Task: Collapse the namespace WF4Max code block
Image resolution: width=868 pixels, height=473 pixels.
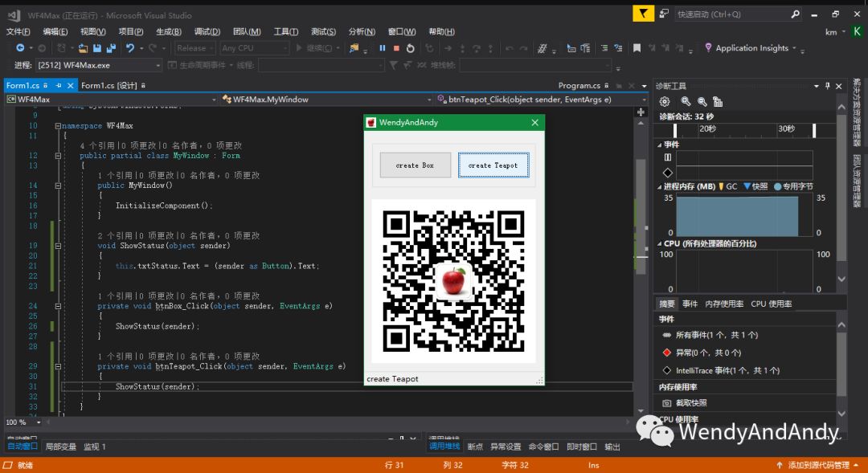Action: [x=58, y=125]
